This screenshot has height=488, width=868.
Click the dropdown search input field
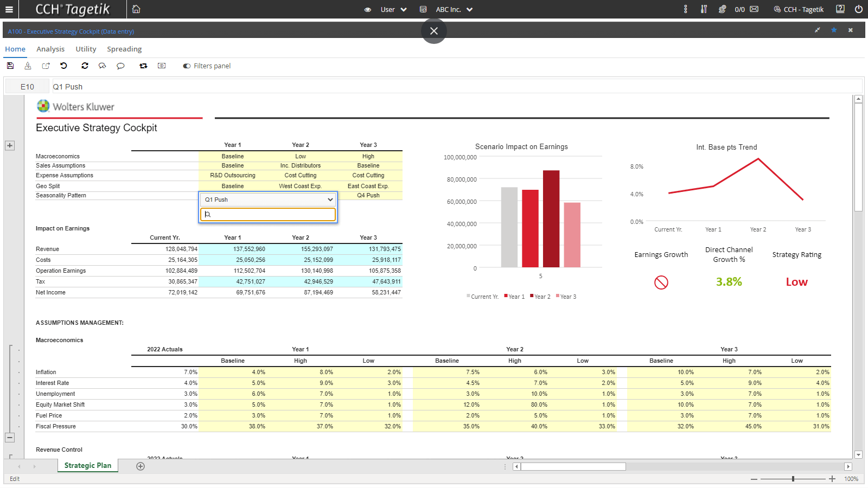(x=268, y=215)
